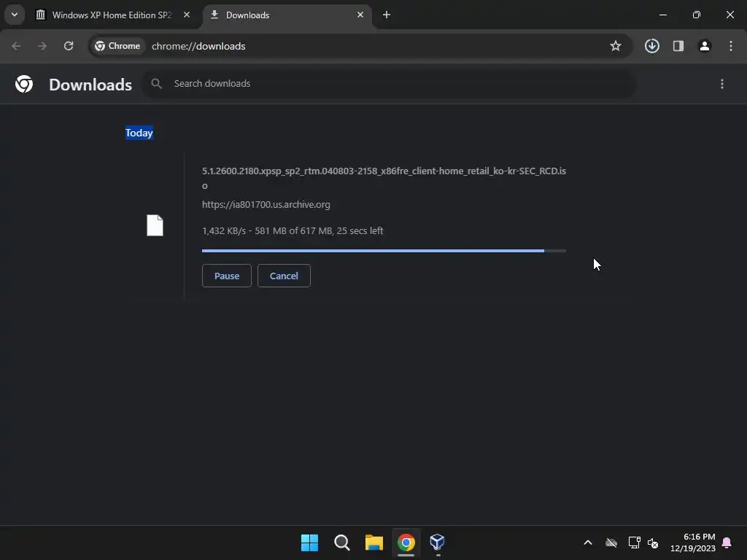Viewport: 747px width, 560px height.
Task: Open a new browser tab
Action: click(387, 15)
